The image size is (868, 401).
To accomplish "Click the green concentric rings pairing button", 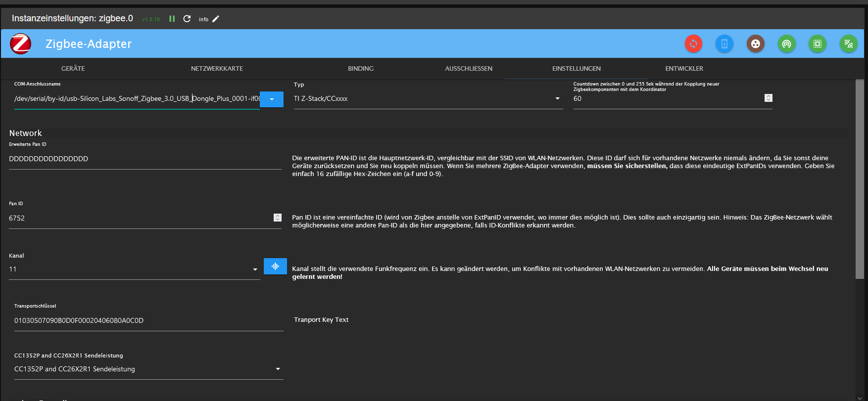I will [x=786, y=44].
